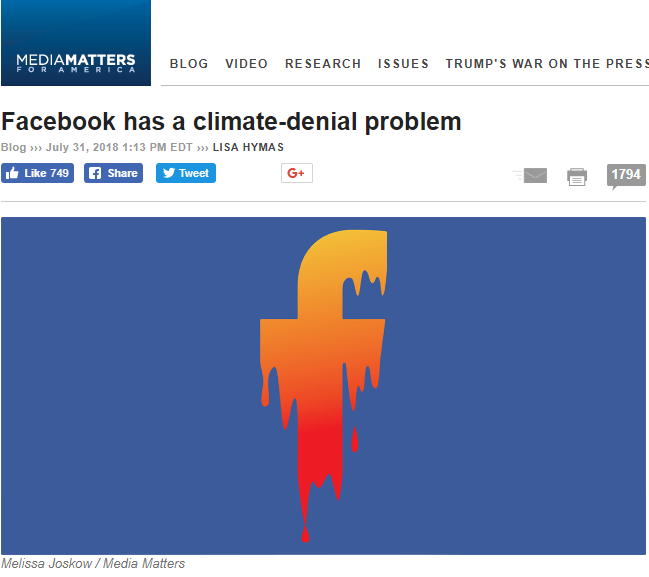Image resolution: width=649 pixels, height=577 pixels.
Task: Click the Google Plus share icon
Action: 297,173
